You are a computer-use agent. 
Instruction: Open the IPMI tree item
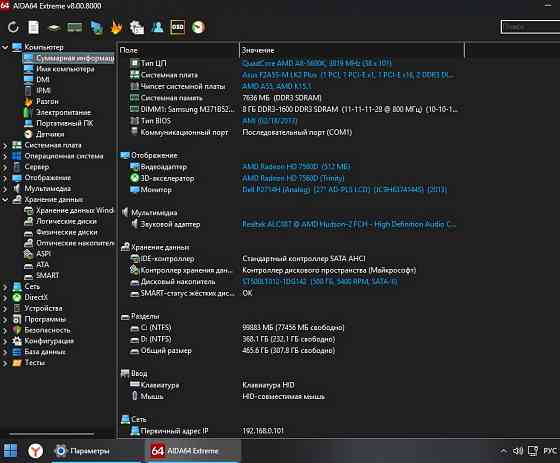point(43,90)
